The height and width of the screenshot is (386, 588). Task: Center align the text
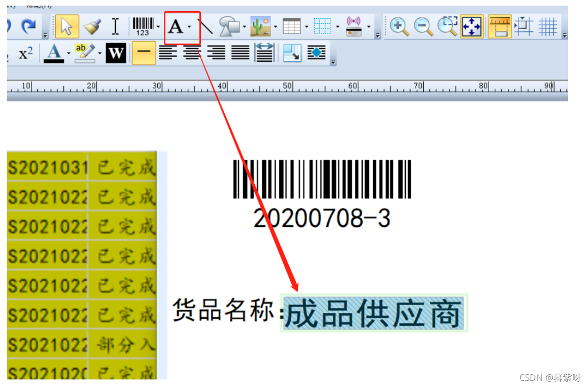pos(192,52)
